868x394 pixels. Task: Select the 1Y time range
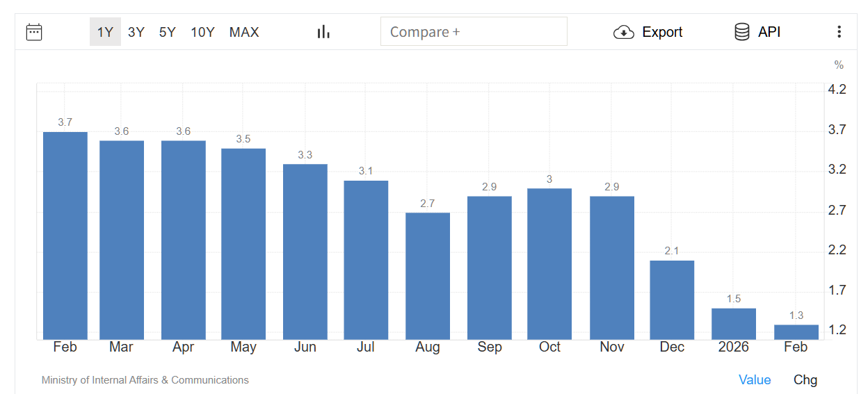[x=105, y=32]
